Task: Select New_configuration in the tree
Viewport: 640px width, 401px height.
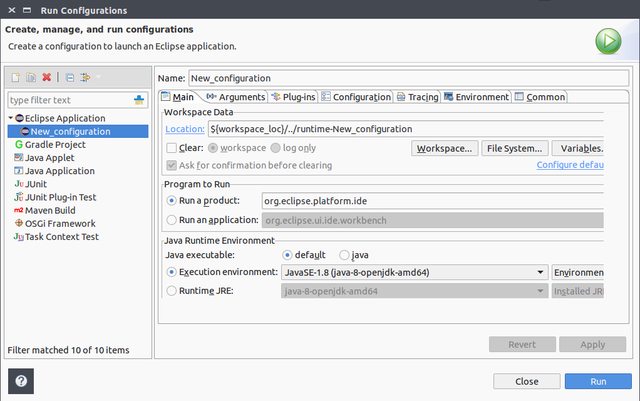Action: [78, 131]
